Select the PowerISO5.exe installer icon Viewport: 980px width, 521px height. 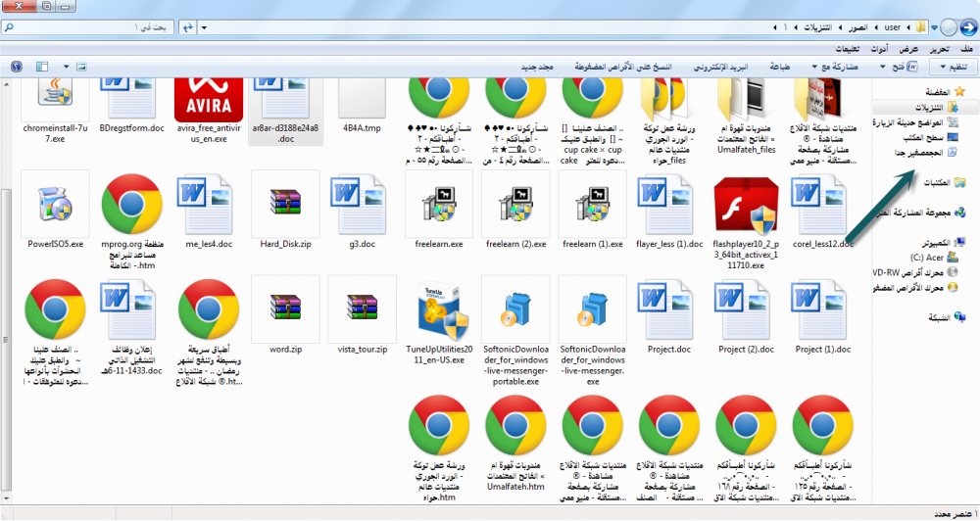55,204
